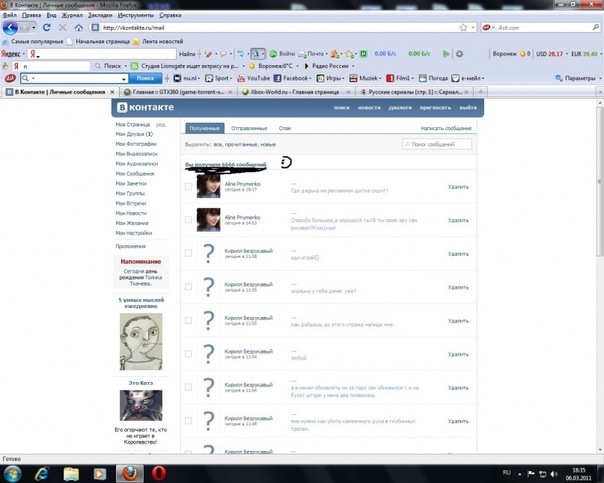The width and height of the screenshot is (604, 483).
Task: Switch to the Отправленные messages tab
Action: pos(249,128)
